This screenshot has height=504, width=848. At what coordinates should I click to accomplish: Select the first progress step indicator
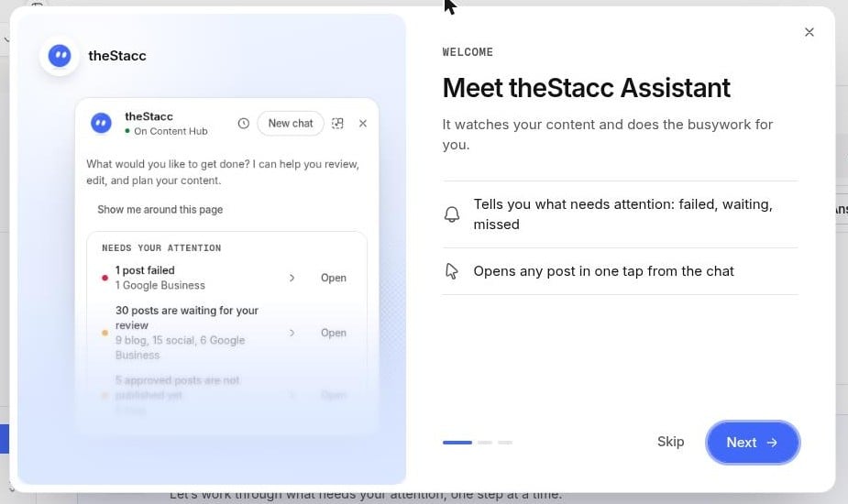click(x=457, y=443)
